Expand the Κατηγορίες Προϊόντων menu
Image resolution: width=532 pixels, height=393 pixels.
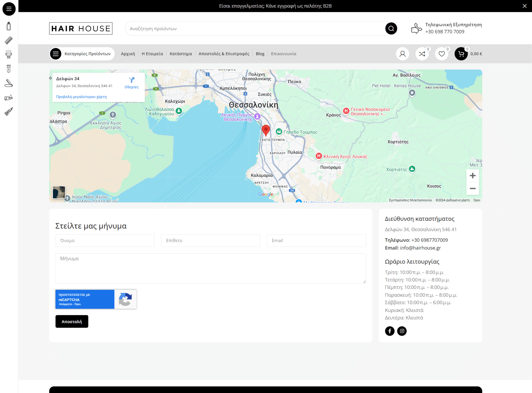click(82, 54)
